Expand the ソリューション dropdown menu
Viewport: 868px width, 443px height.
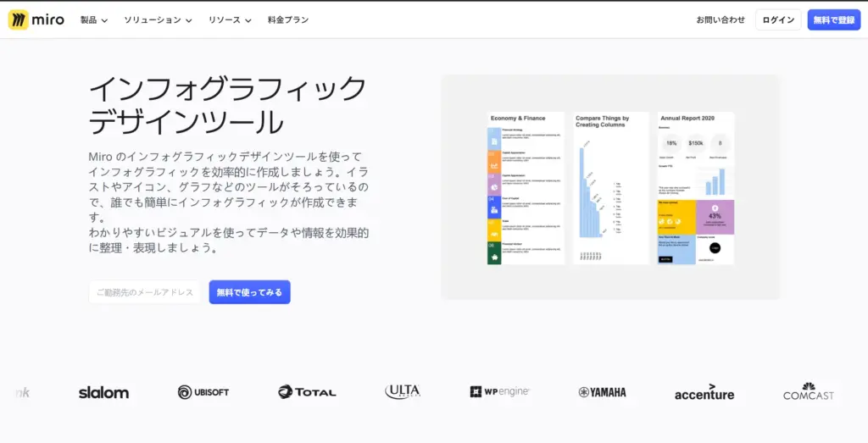tap(158, 20)
